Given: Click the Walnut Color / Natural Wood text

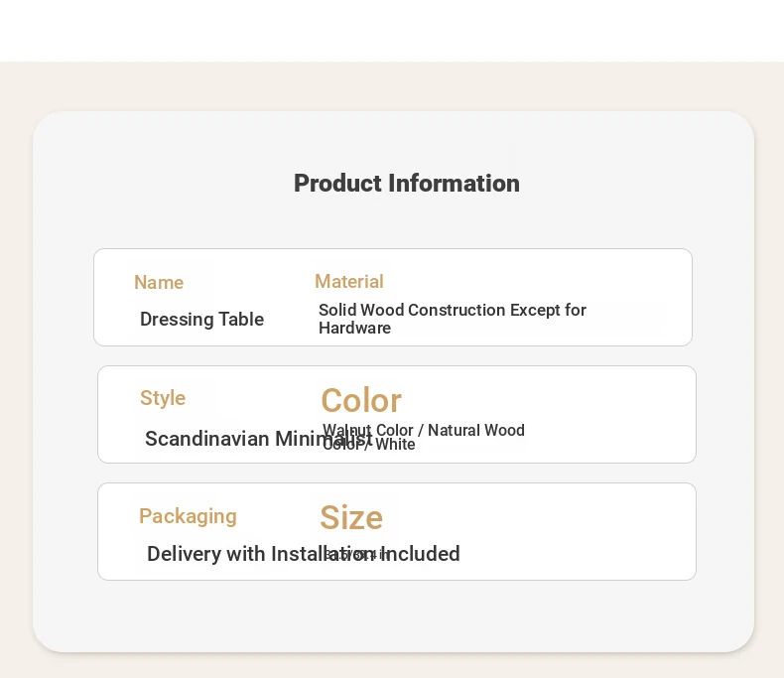Looking at the screenshot, I should click(x=424, y=430).
